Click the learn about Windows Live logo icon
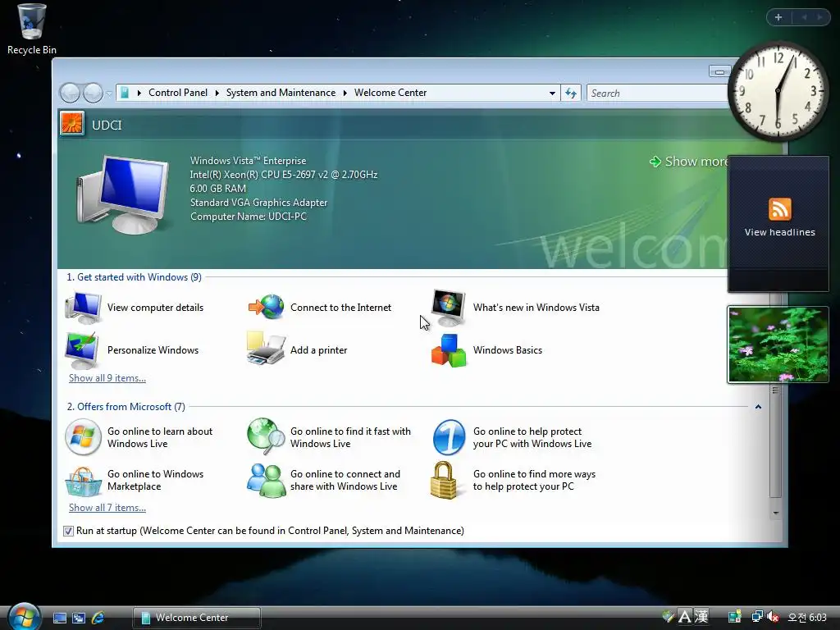Screen dimensions: 840x630 (x=83, y=437)
